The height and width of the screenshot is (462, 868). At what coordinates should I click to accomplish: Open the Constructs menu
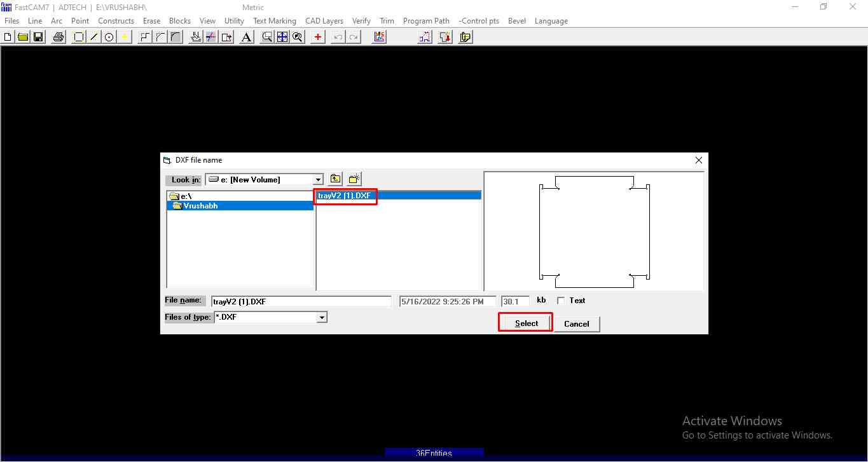point(116,21)
